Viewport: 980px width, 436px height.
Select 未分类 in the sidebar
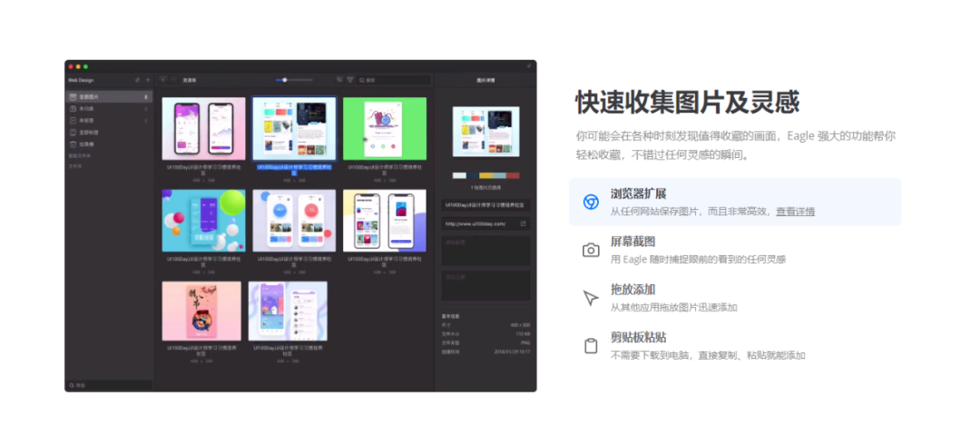110,109
